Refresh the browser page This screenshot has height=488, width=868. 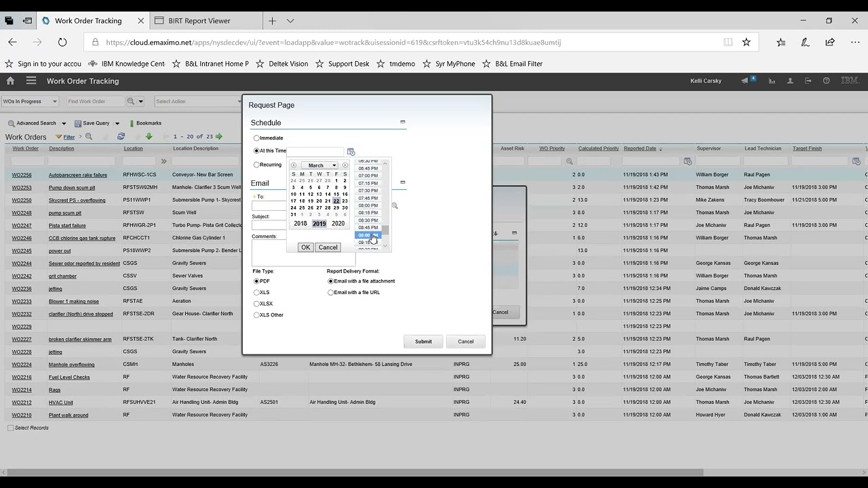click(62, 42)
